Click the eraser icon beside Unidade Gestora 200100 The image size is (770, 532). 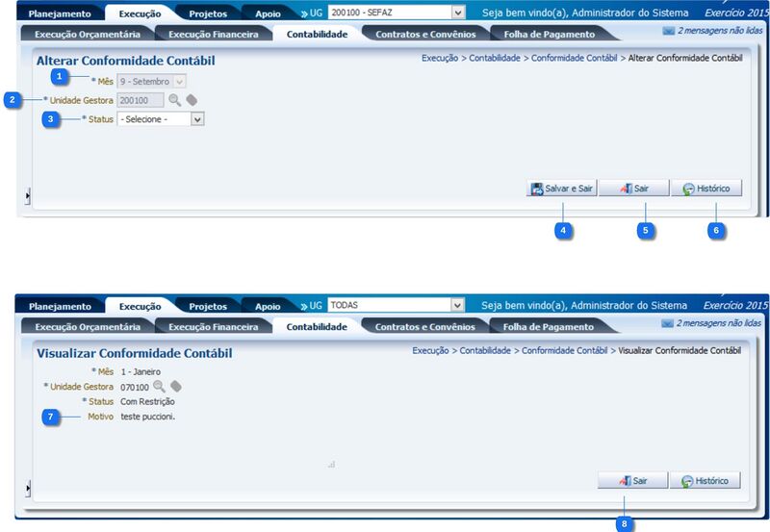(x=191, y=99)
